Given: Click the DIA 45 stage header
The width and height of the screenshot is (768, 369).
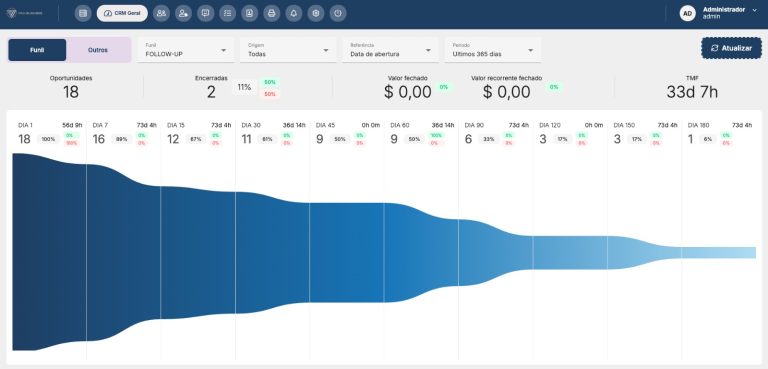Looking at the screenshot, I should tap(325, 125).
